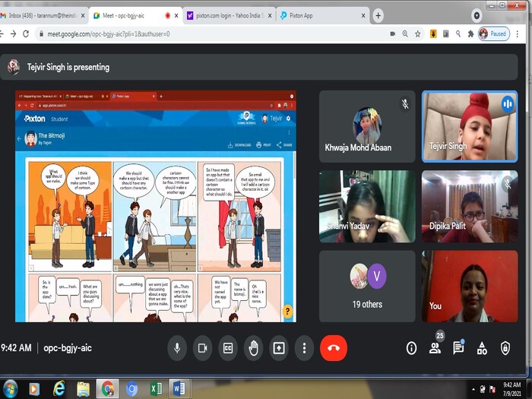Screen dimensions: 532x399
Task: Click the Download button in shared Pixton
Action: (239, 145)
